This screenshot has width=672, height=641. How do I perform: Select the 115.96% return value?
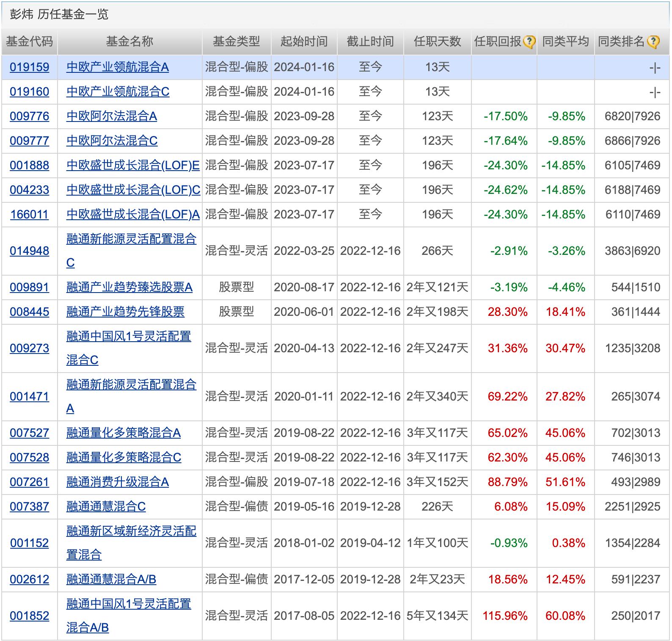[x=505, y=616]
